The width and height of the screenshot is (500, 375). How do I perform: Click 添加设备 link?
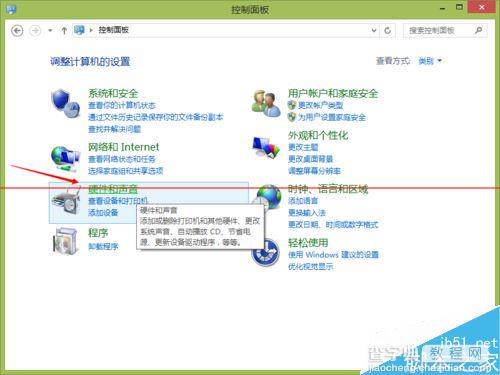pyautogui.click(x=103, y=212)
